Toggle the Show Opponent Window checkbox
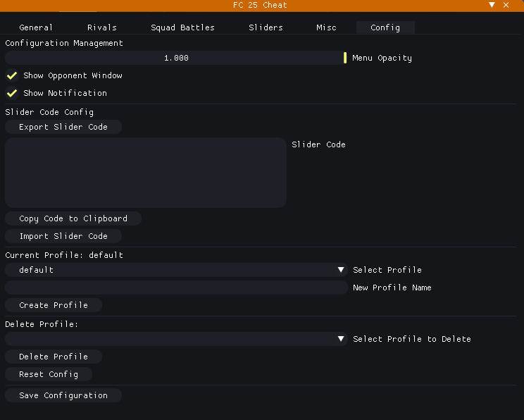524x420 pixels. (12, 75)
